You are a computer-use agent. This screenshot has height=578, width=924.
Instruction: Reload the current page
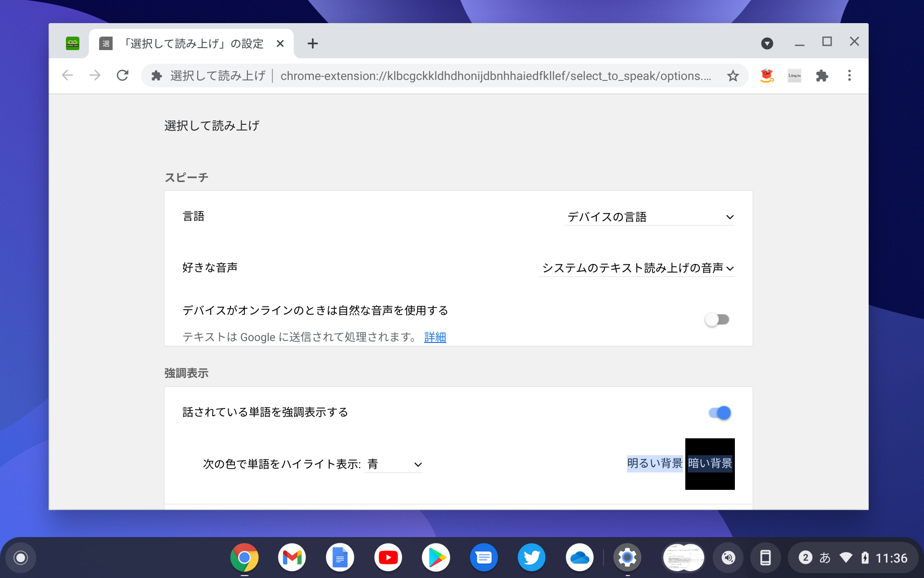click(123, 76)
